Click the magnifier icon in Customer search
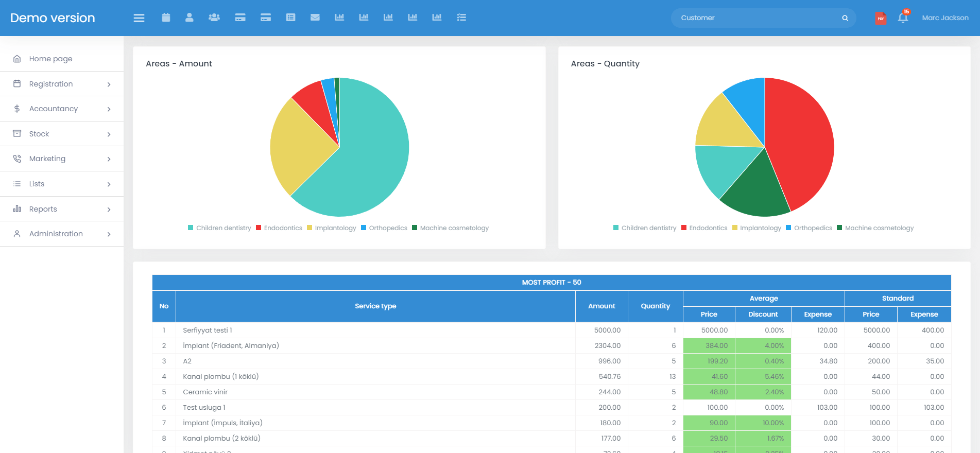The height and width of the screenshot is (453, 980). [x=845, y=18]
